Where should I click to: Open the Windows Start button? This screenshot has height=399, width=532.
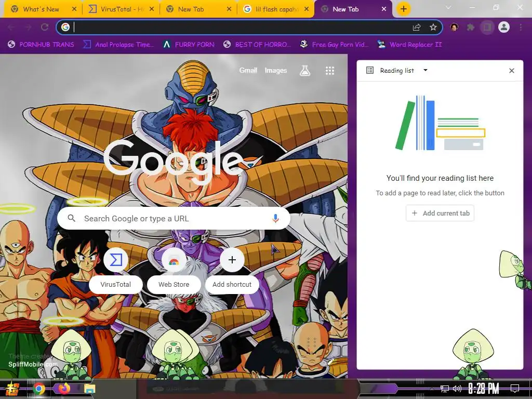[12, 389]
